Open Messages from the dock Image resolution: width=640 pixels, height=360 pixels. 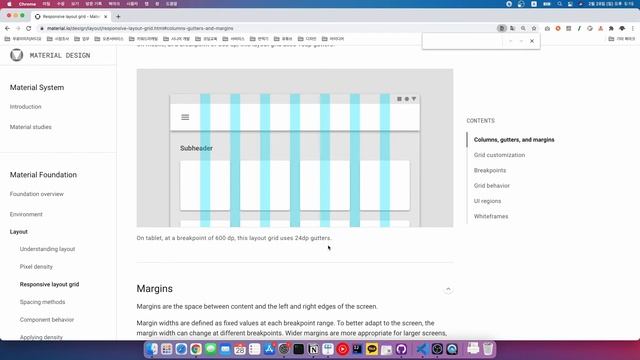point(211,349)
